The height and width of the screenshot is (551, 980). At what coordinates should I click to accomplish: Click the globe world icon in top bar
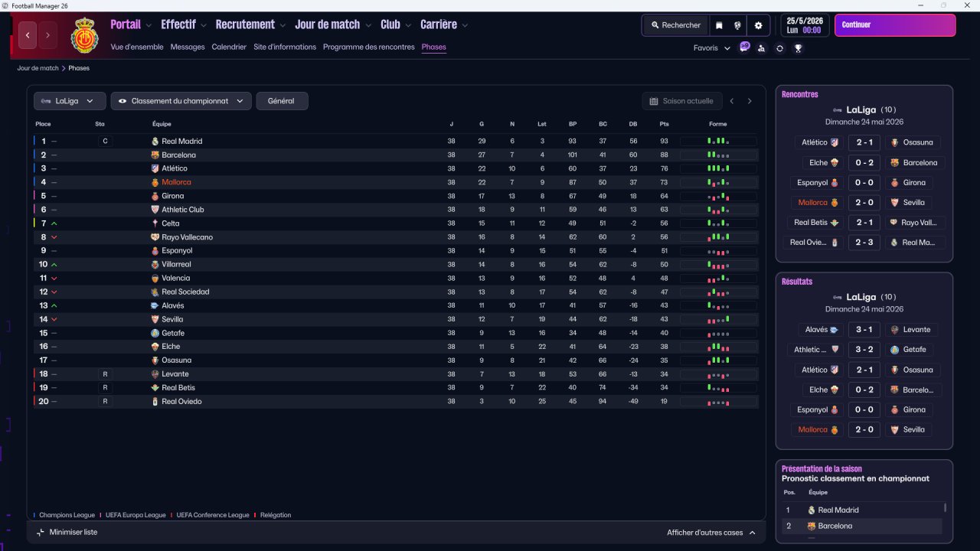pos(738,25)
